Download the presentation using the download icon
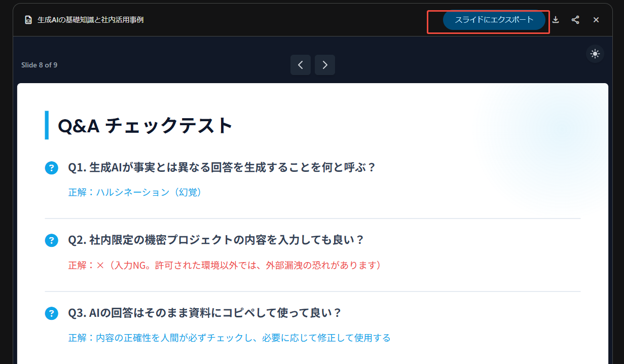 (x=556, y=20)
